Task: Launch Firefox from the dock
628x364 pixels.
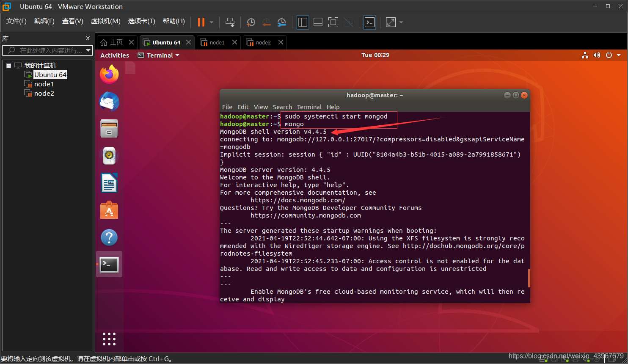Action: [109, 74]
